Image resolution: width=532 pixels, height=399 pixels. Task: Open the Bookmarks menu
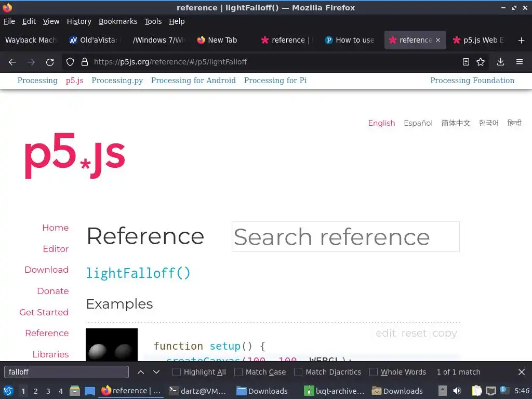(x=118, y=21)
